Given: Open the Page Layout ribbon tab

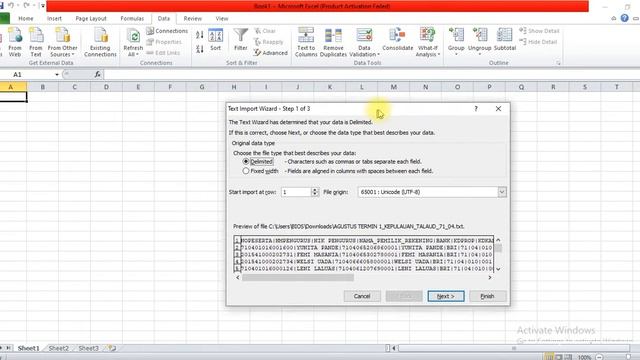Looking at the screenshot, I should point(91,19).
